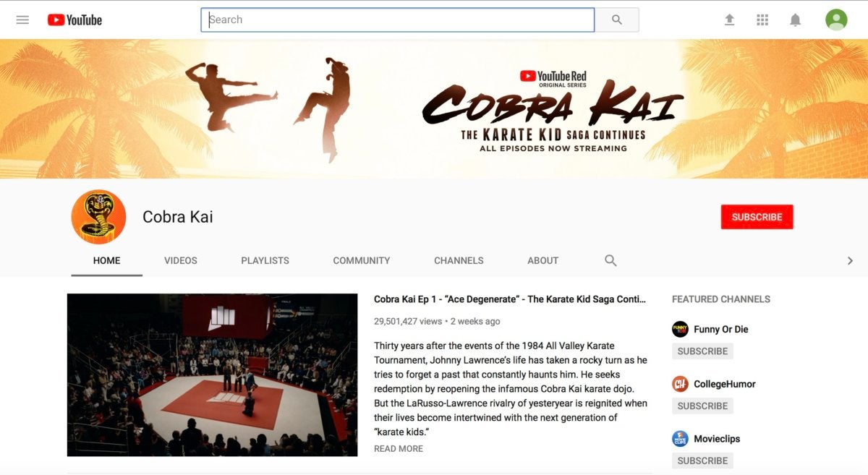Open the upload video icon
The image size is (868, 475).
(x=729, y=20)
